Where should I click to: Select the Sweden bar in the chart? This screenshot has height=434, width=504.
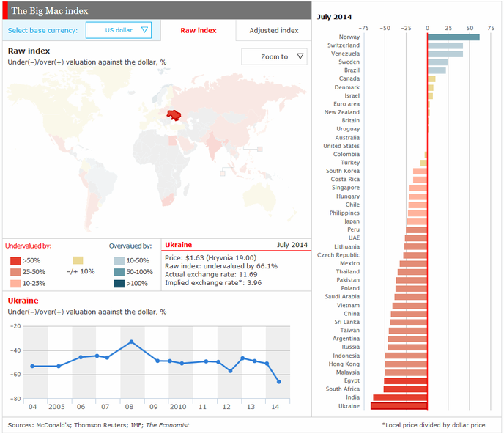(x=438, y=62)
